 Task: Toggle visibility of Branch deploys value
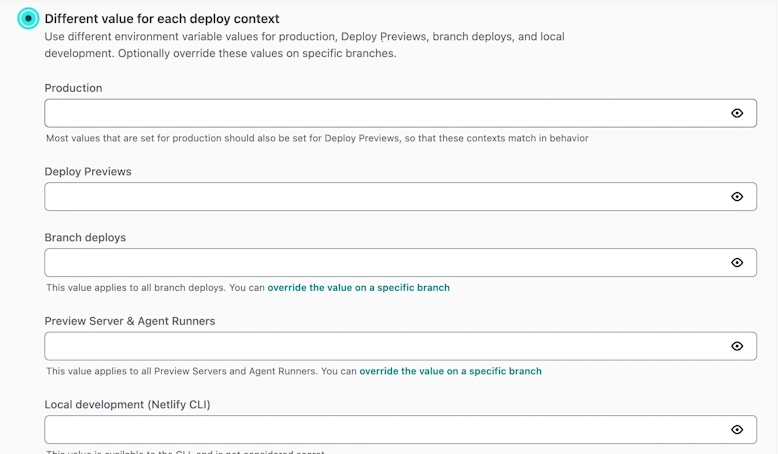pyautogui.click(x=737, y=262)
